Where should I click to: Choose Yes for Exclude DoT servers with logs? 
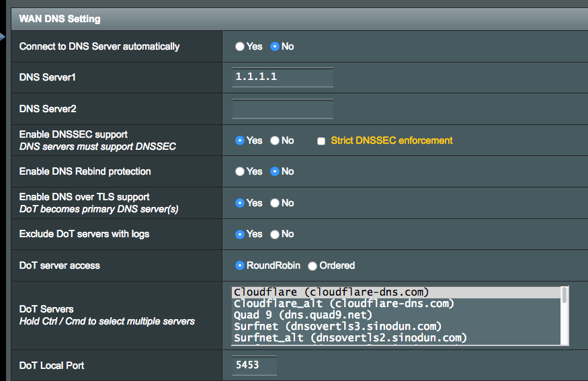pyautogui.click(x=240, y=235)
